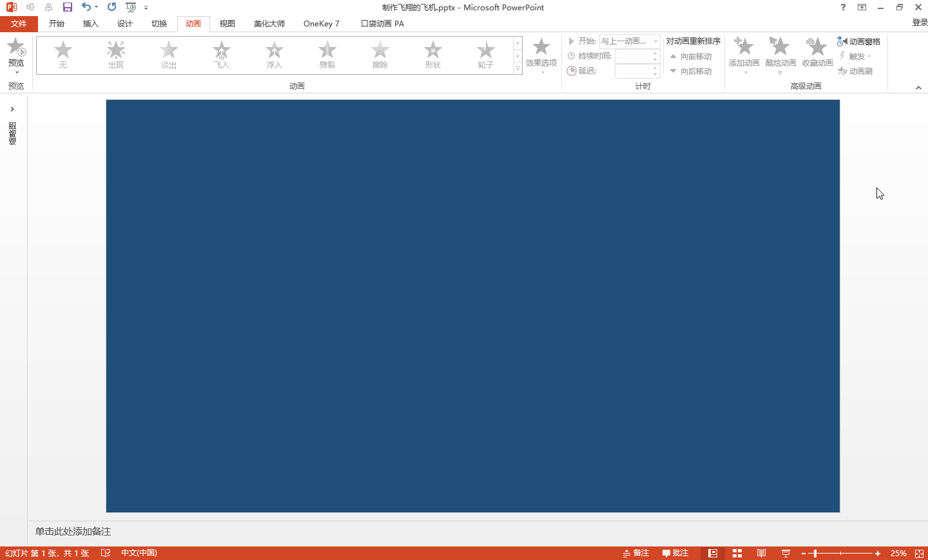Choose the 擦除 animation effect
Viewport: 928px width, 560px height.
click(x=380, y=55)
